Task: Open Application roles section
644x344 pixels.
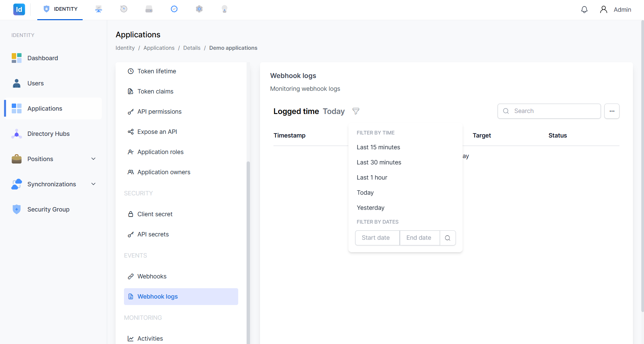Action: [x=181, y=152]
